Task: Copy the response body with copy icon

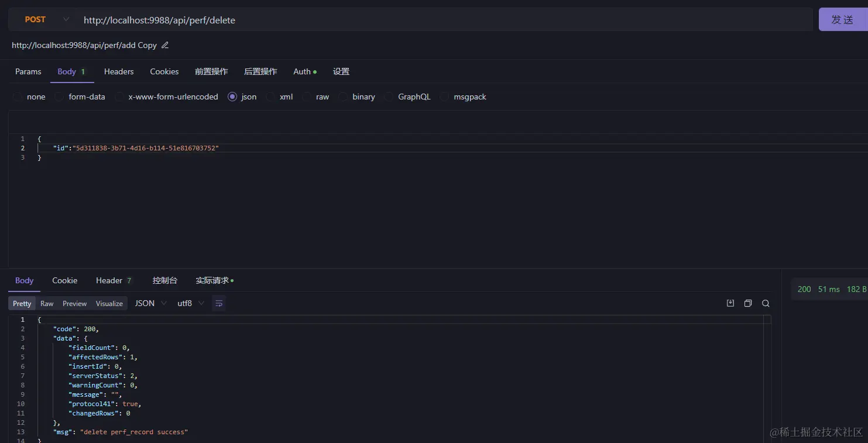Action: [748, 303]
